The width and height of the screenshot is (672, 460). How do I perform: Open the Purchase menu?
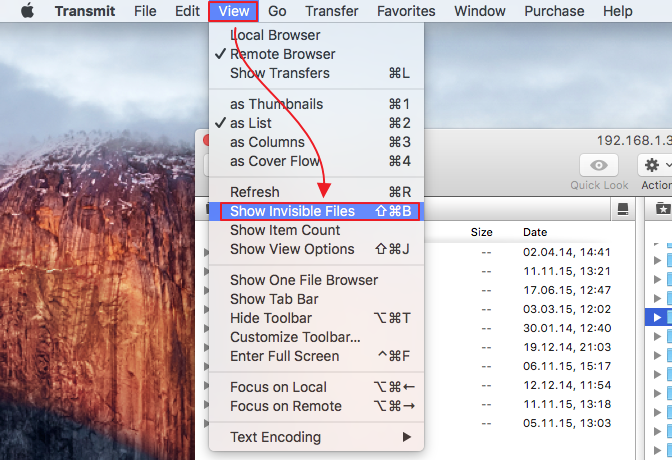point(554,11)
